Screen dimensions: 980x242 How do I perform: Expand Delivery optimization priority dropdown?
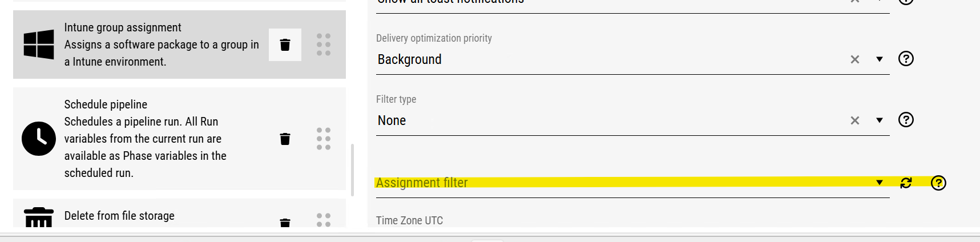click(880, 59)
